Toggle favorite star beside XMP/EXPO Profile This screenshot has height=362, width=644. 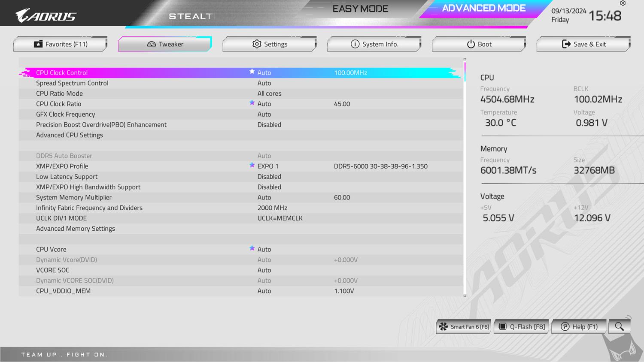point(252,165)
